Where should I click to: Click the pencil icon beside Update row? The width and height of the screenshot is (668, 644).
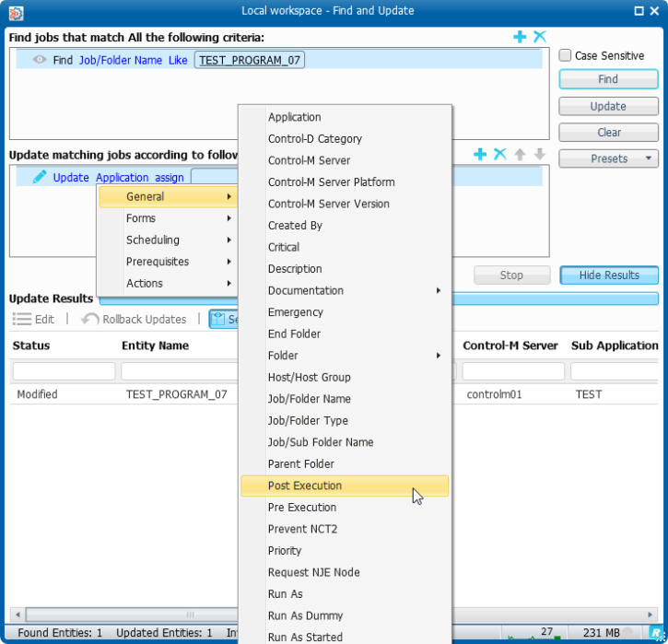(x=40, y=177)
